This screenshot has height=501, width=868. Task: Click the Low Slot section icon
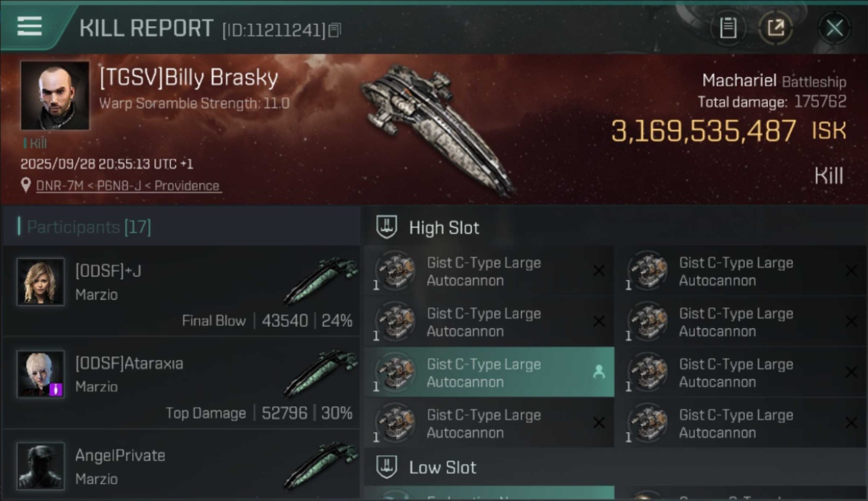(387, 467)
